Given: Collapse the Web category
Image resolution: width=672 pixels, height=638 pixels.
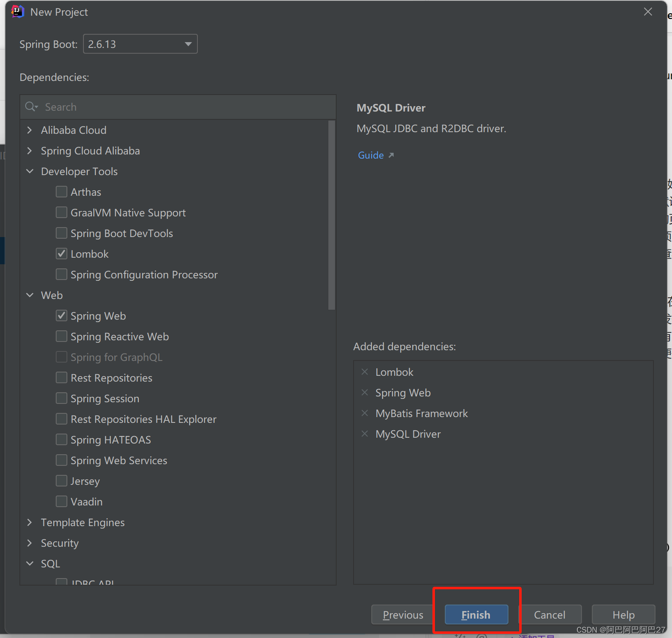Looking at the screenshot, I should pos(30,295).
